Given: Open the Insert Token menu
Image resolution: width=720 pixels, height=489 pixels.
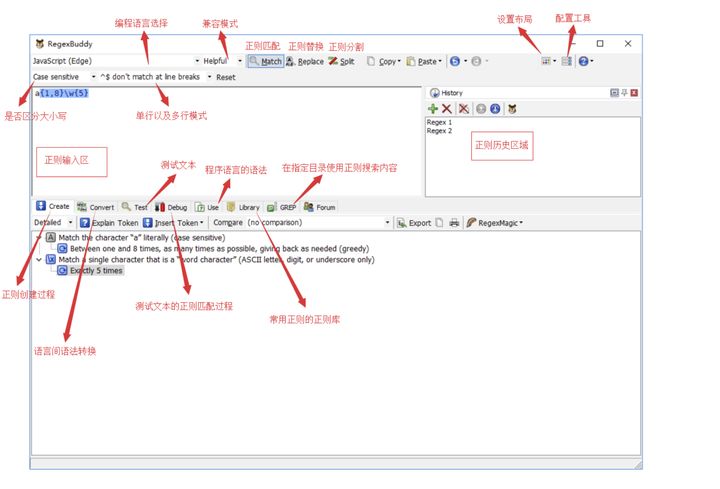Looking at the screenshot, I should coord(173,223).
